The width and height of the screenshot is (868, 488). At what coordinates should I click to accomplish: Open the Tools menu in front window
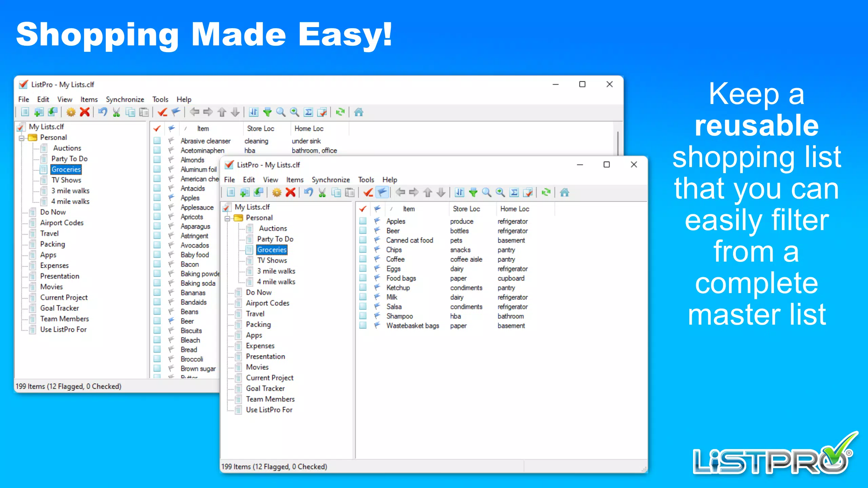366,180
